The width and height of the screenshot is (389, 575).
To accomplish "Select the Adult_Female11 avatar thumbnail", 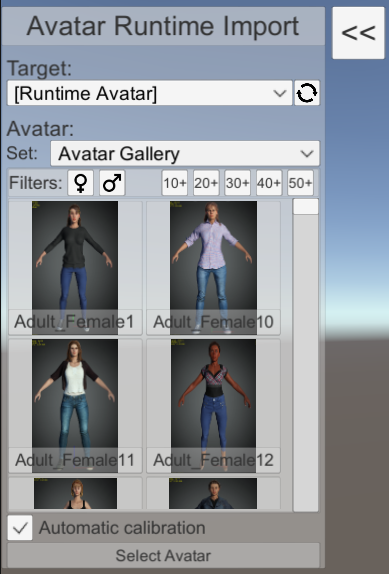I will (x=75, y=406).
